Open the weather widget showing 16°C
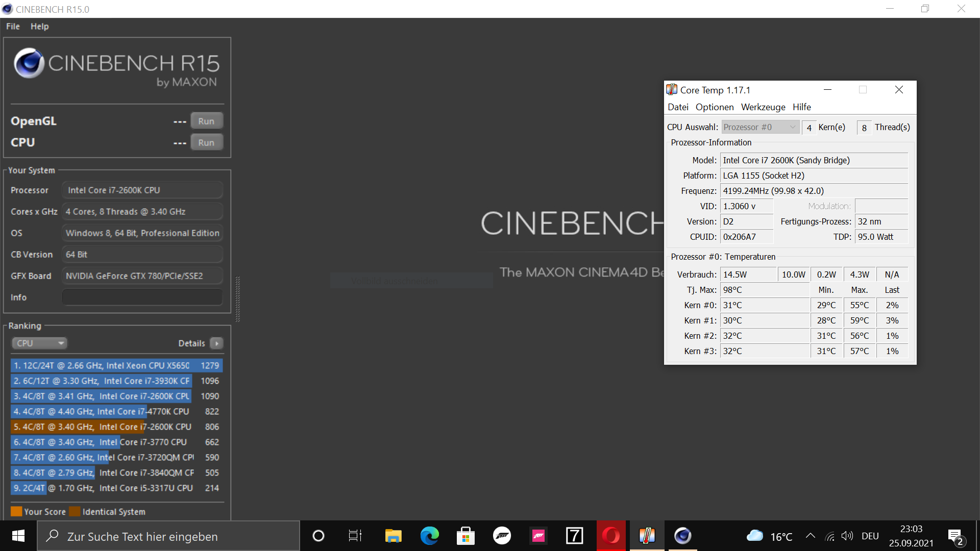Screen dimensions: 980x551 (770, 536)
